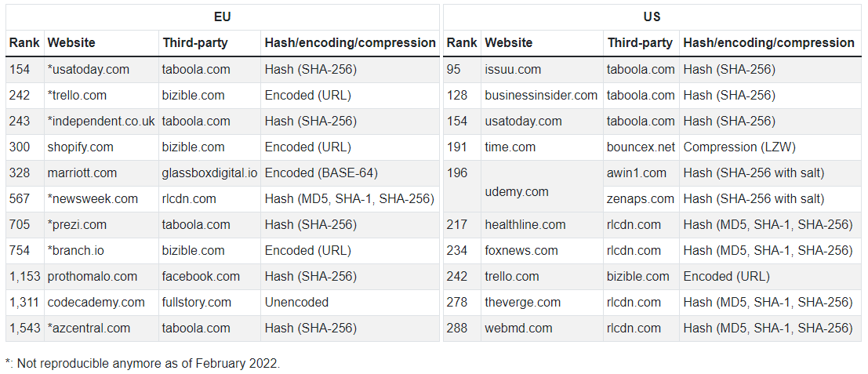Select the zenaps.com third-party cell

pyautogui.click(x=641, y=199)
